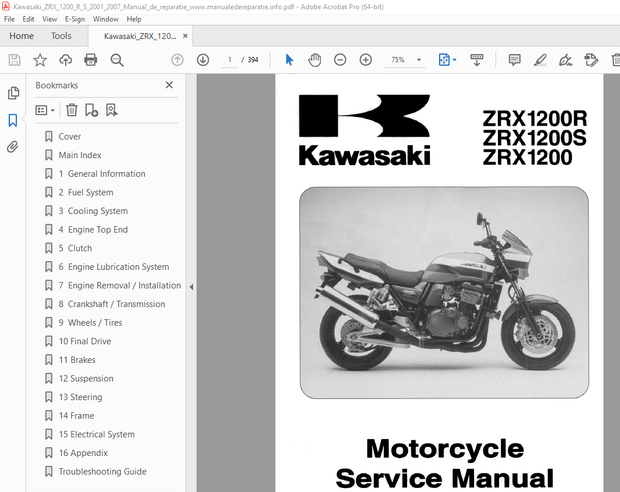The width and height of the screenshot is (620, 492).
Task: Open bookmark 3 Cooling System
Action: point(93,211)
